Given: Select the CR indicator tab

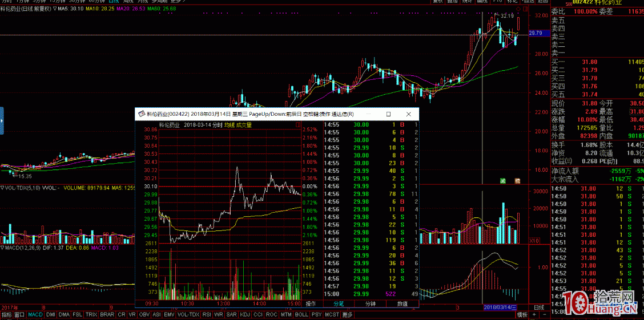Looking at the screenshot, I should [122, 315].
